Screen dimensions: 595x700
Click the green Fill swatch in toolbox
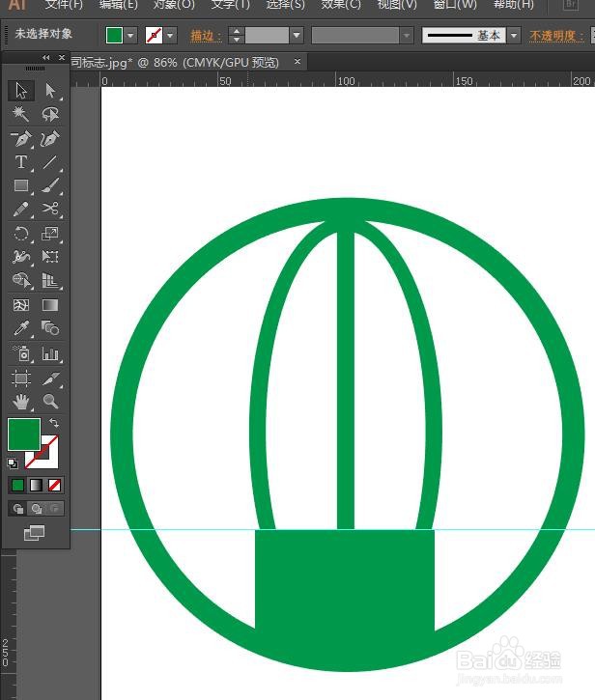click(x=24, y=434)
